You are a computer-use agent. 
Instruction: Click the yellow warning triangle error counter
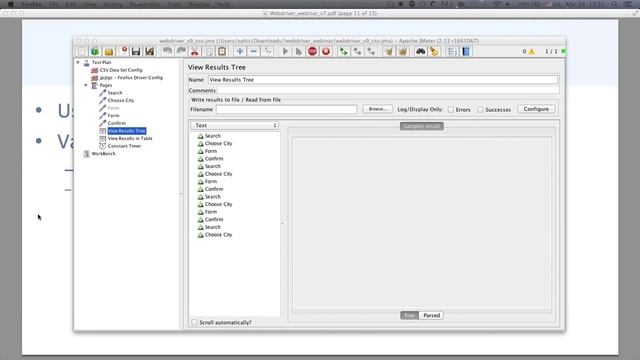pos(531,51)
